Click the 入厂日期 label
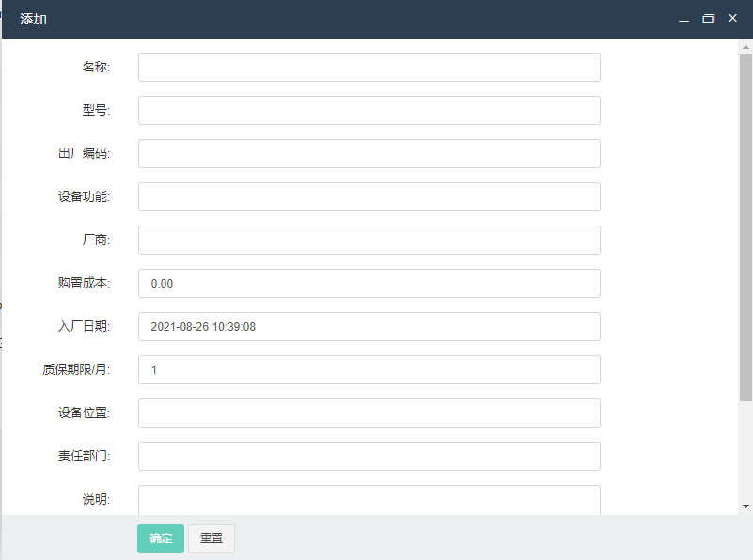This screenshot has width=753, height=560. tap(84, 326)
